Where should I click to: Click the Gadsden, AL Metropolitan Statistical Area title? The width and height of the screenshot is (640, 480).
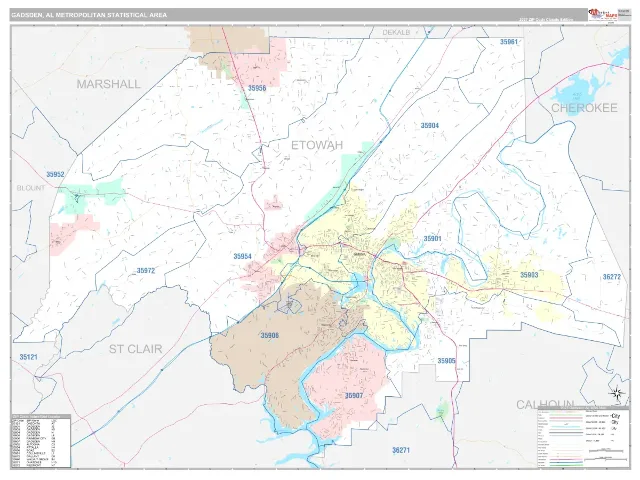pos(89,15)
